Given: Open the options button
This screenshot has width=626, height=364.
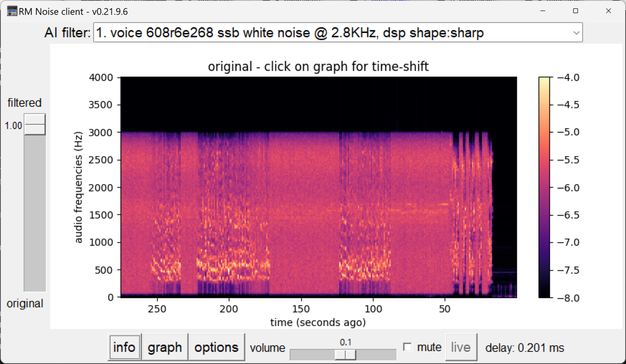Looking at the screenshot, I should click(216, 347).
